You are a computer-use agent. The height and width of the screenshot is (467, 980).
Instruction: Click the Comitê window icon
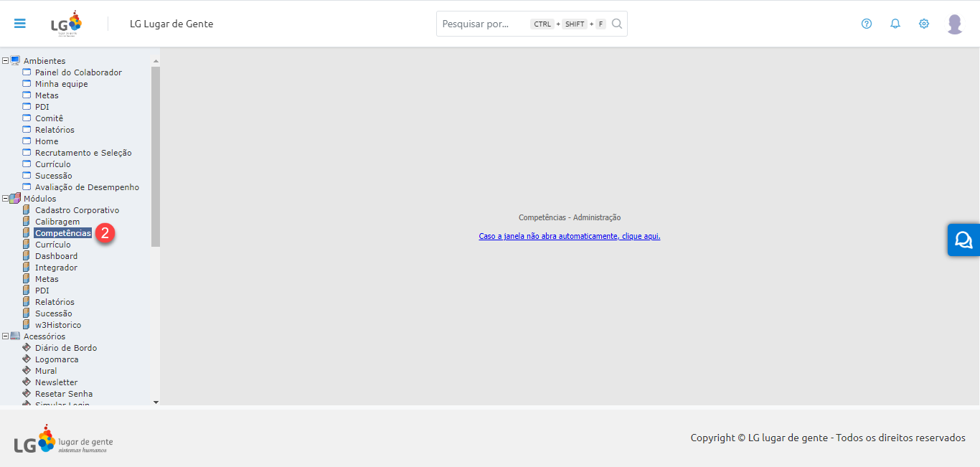27,118
